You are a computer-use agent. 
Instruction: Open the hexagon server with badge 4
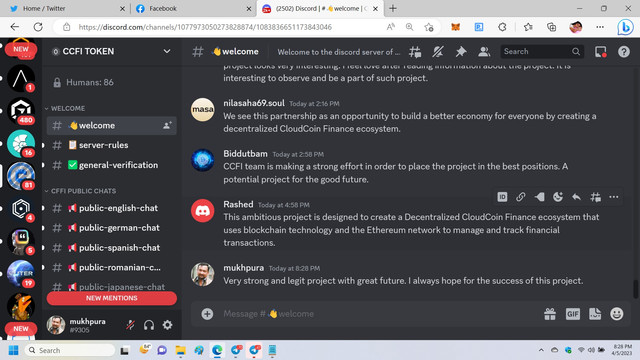click(21, 209)
